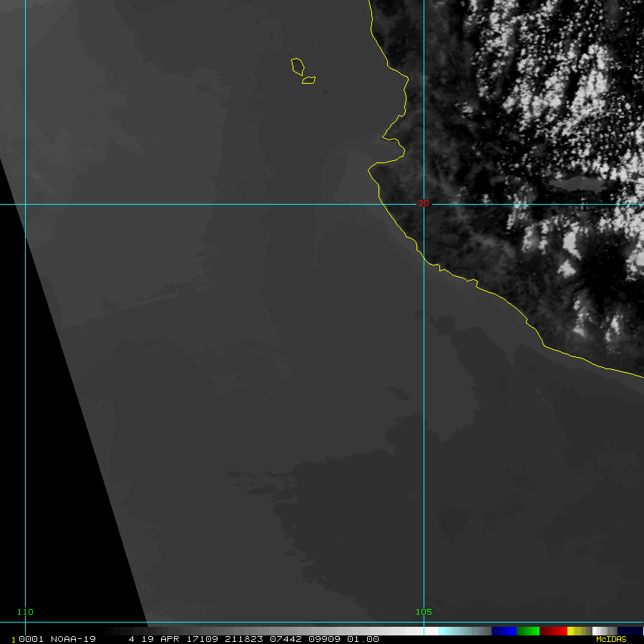
Task: Click the NOAA-19 satellite label
Action: click(x=75, y=639)
